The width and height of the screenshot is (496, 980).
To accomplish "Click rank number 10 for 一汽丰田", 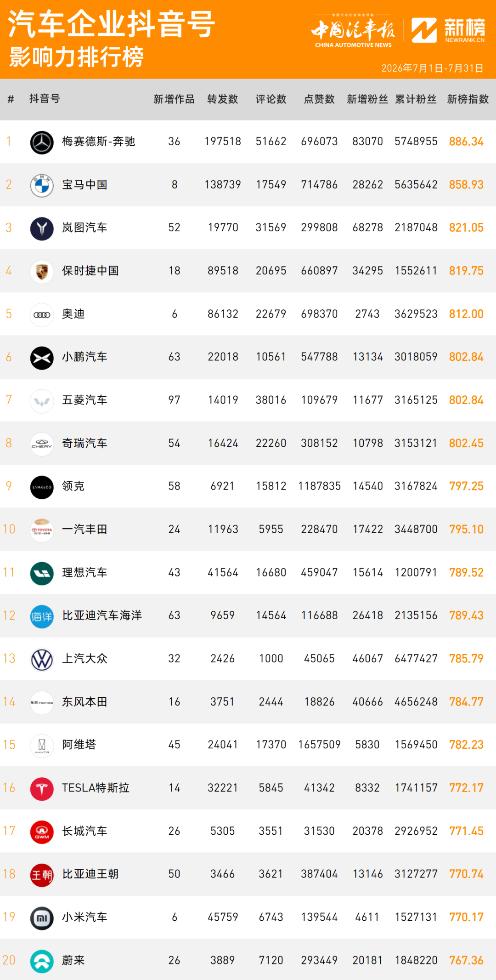I will pos(9,530).
